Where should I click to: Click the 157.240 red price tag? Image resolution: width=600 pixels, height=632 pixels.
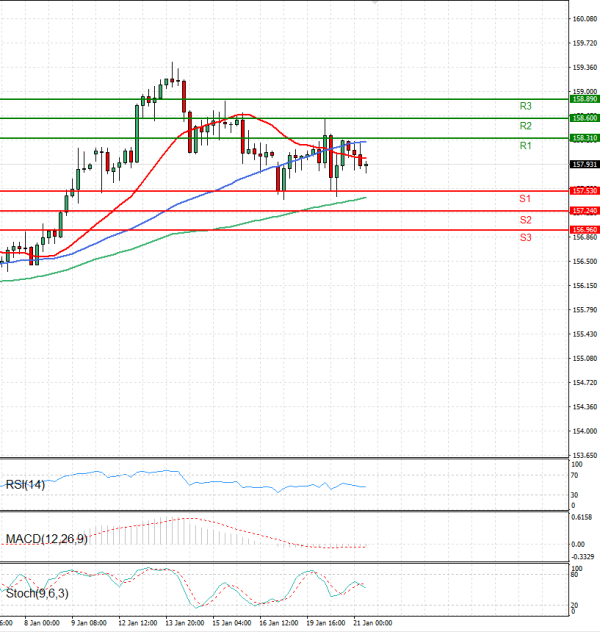(x=583, y=211)
